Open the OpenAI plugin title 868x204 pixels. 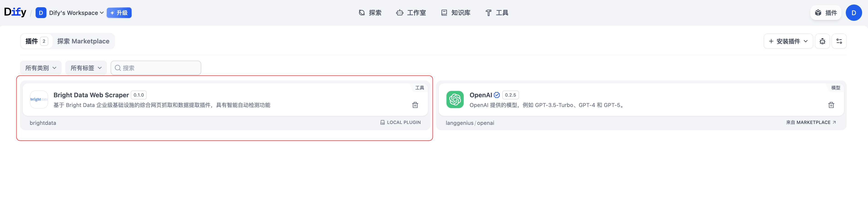(480, 95)
